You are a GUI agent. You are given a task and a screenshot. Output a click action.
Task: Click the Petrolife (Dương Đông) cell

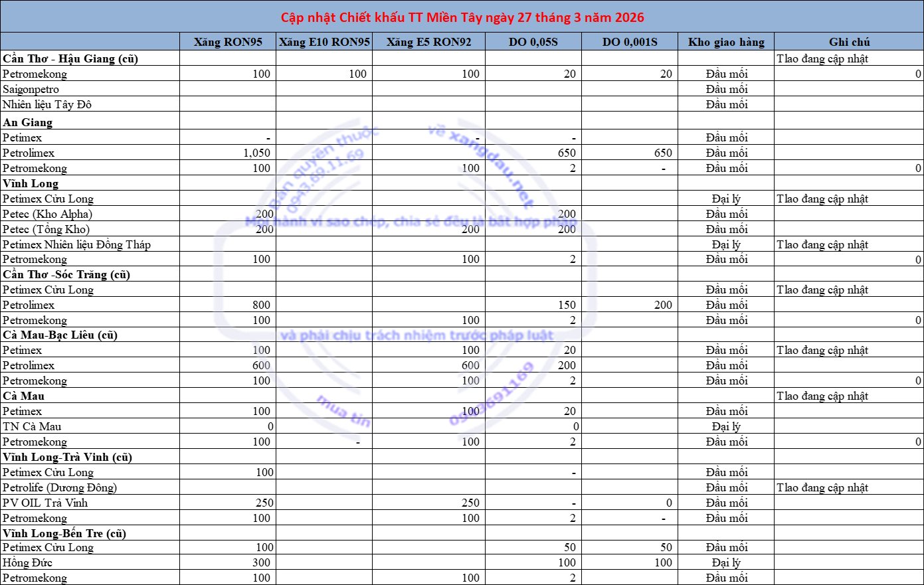(60, 487)
